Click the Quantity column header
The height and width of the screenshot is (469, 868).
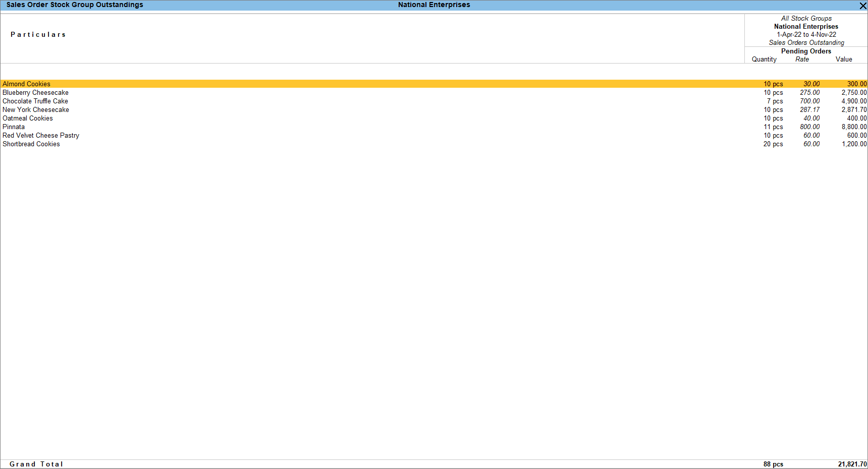[764, 60]
